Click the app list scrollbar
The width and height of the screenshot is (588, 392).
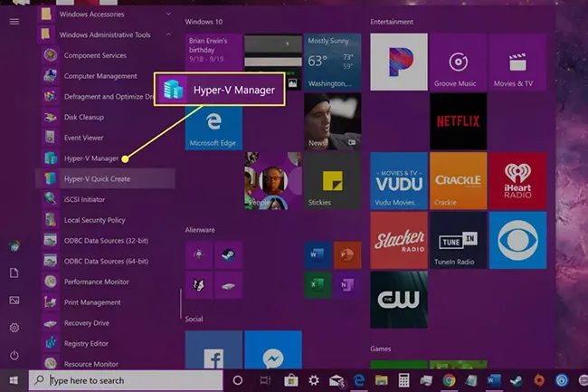click(180, 304)
